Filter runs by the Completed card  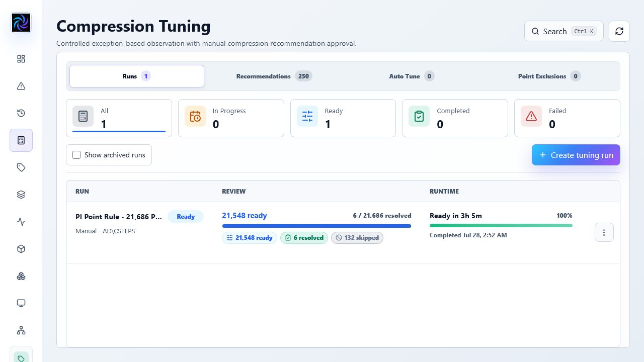point(455,118)
